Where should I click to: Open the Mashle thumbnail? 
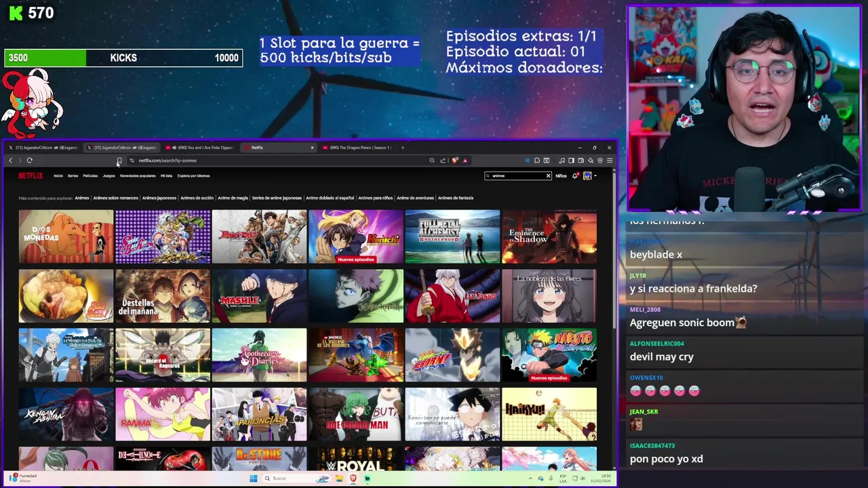tap(259, 296)
